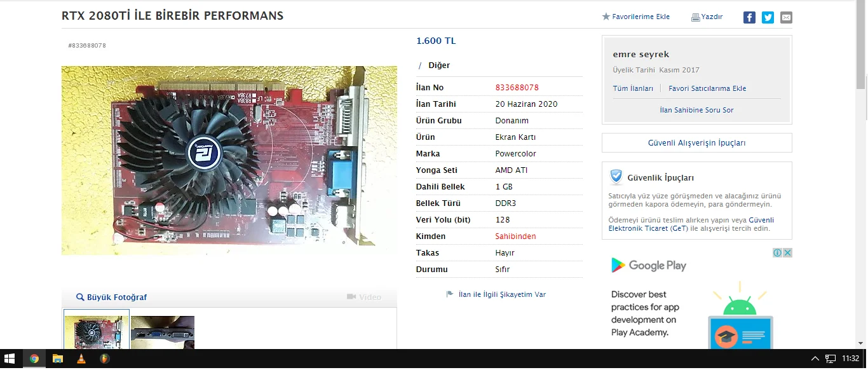Switch to the Video tab
Image resolution: width=868 pixels, height=370 pixels.
tap(364, 297)
